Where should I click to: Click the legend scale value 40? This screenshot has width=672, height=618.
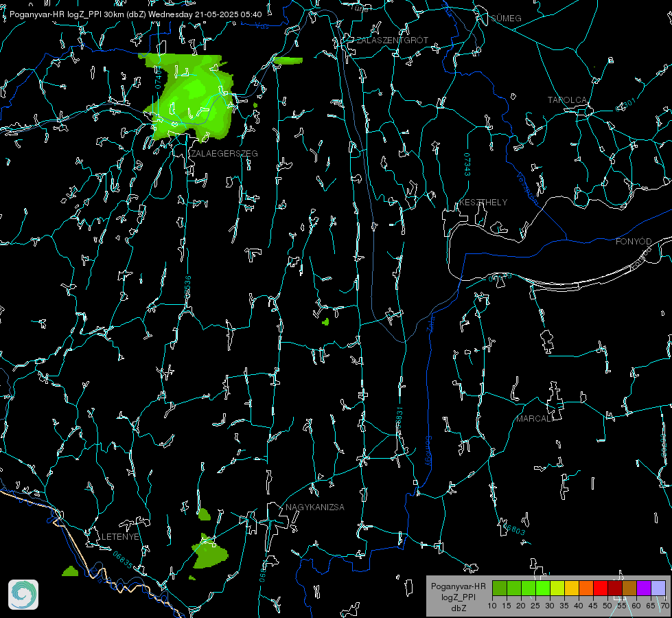pyautogui.click(x=579, y=606)
